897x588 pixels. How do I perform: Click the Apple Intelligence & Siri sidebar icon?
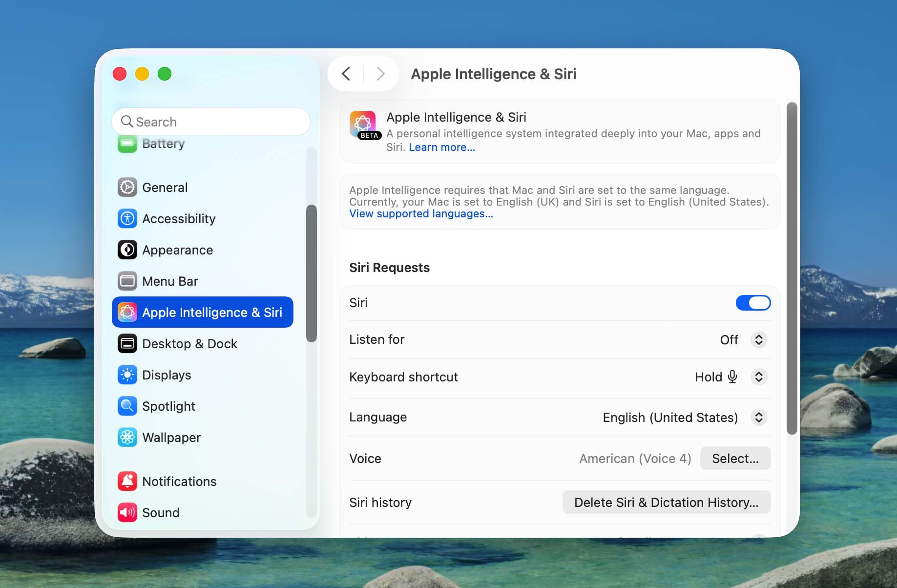point(127,313)
